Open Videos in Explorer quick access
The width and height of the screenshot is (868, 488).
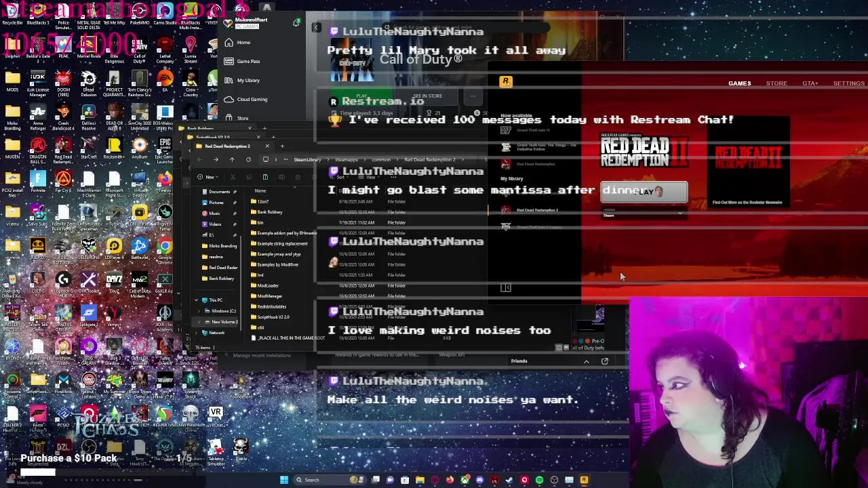214,224
